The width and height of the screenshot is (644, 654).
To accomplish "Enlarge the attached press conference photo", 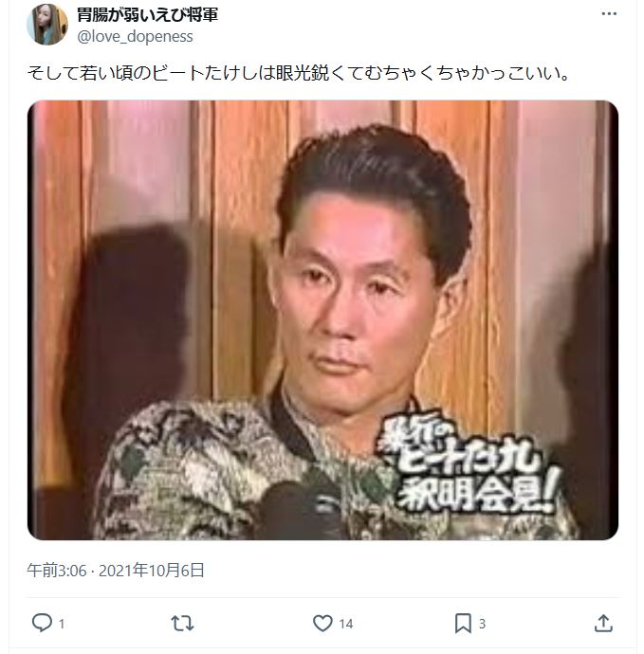I will click(322, 320).
